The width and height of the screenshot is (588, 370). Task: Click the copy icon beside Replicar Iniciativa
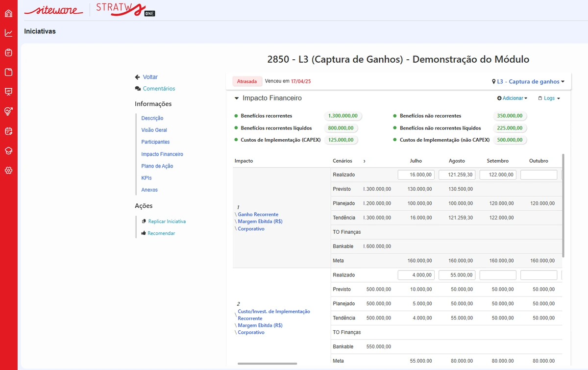point(144,222)
